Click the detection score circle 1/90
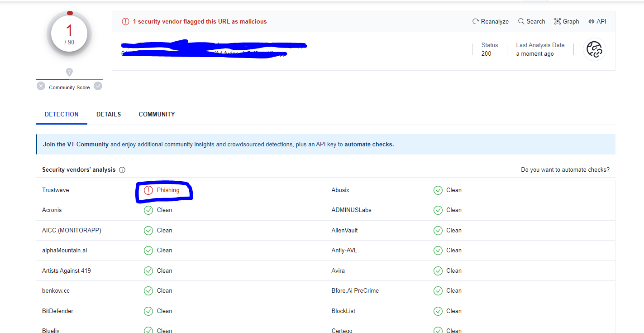Screen dimensions: 644x333 [x=69, y=34]
